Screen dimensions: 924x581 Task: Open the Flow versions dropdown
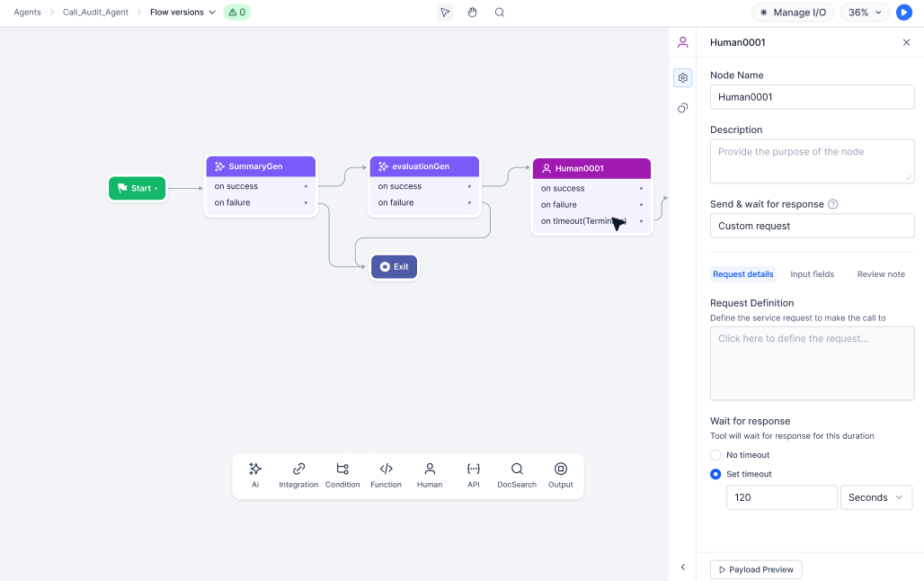[182, 13]
